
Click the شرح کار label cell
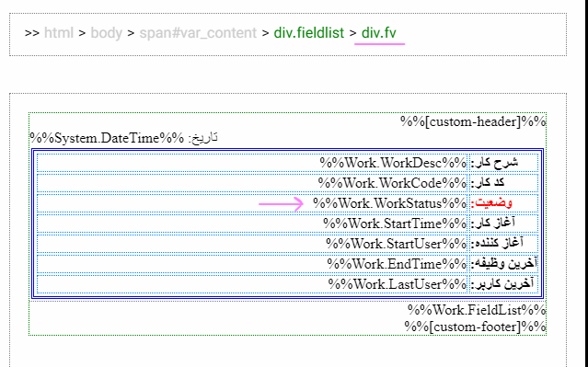(503, 163)
